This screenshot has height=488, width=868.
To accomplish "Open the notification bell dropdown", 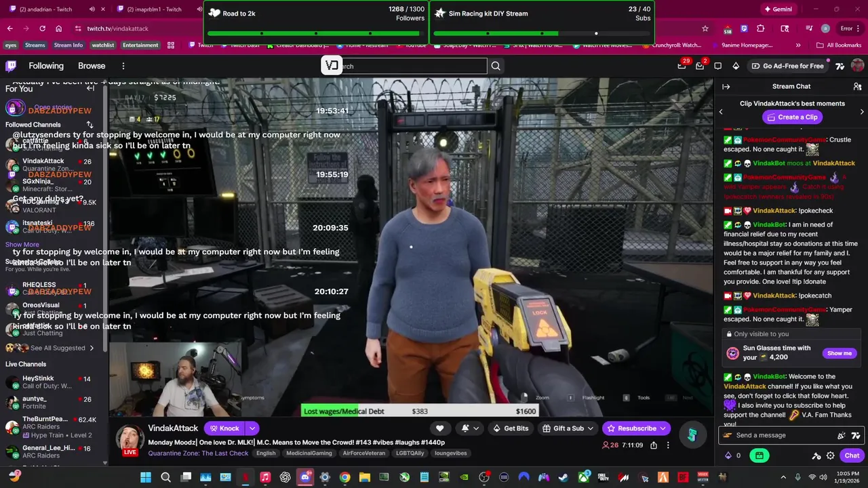I will (x=469, y=428).
